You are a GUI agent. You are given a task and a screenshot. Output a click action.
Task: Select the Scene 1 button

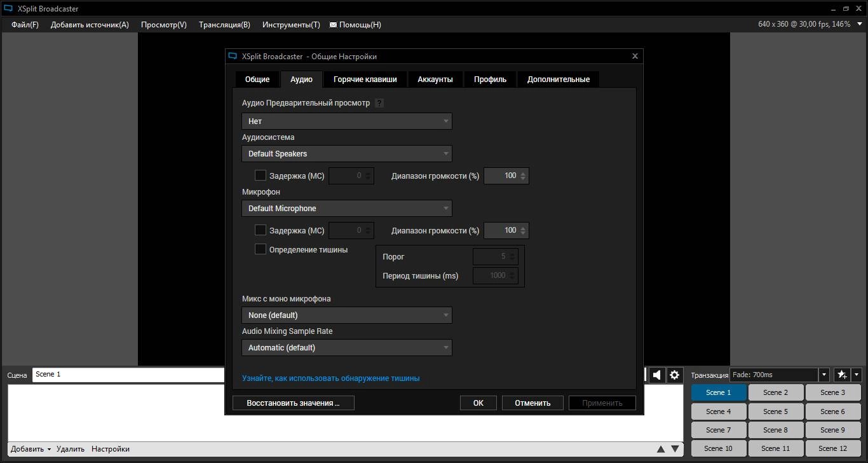click(x=719, y=392)
